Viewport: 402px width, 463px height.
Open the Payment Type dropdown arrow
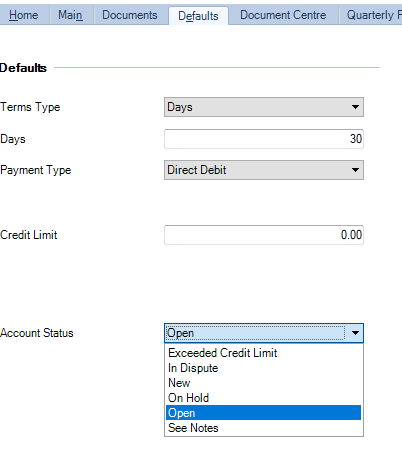tap(355, 170)
